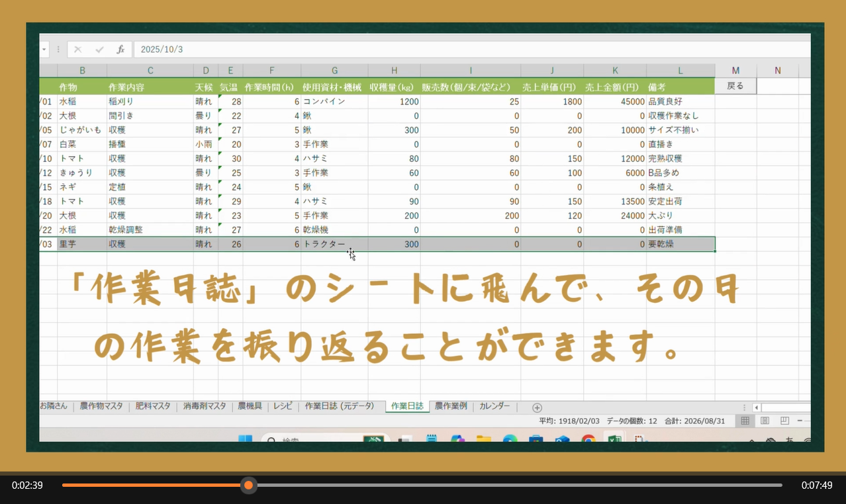846x504 pixels.
Task: Switch to Page Break Preview icon
Action: (784, 421)
